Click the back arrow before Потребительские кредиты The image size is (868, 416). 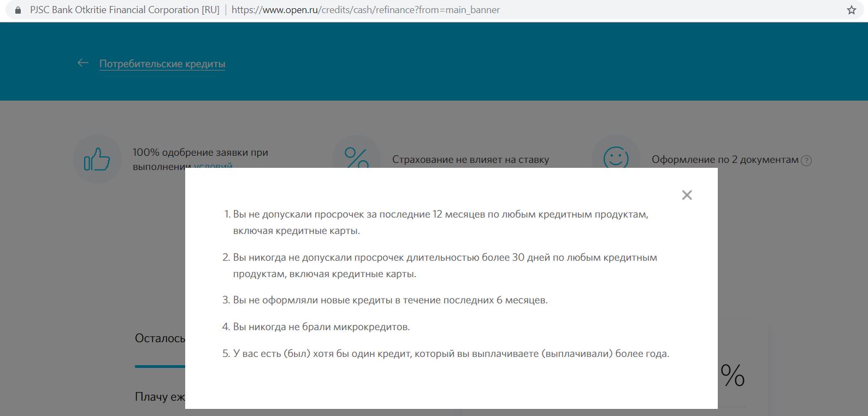pyautogui.click(x=83, y=63)
